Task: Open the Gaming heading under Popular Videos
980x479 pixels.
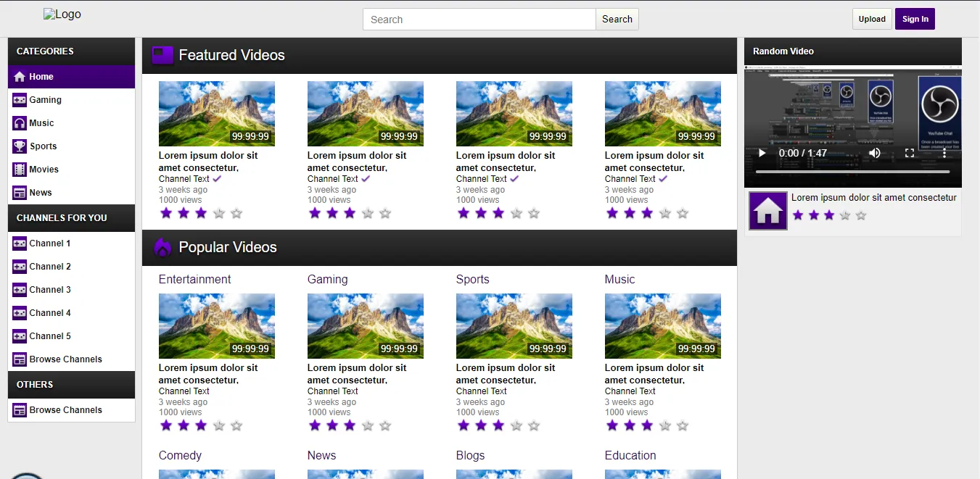Action: click(327, 279)
